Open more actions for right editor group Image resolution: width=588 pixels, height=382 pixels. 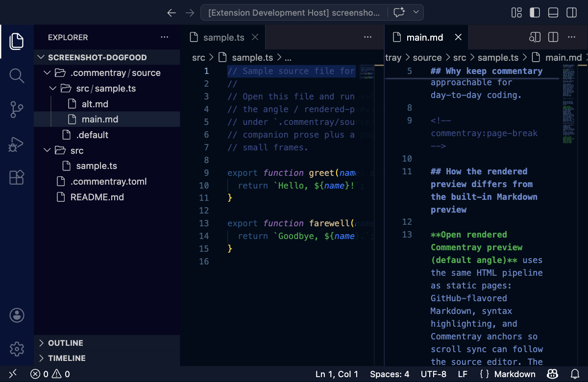point(572,37)
